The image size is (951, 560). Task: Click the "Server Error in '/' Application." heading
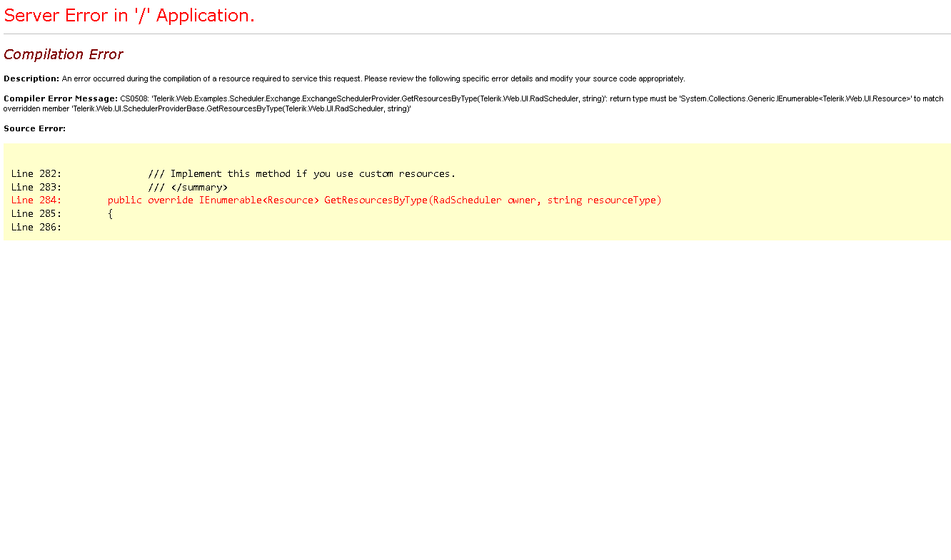(129, 16)
